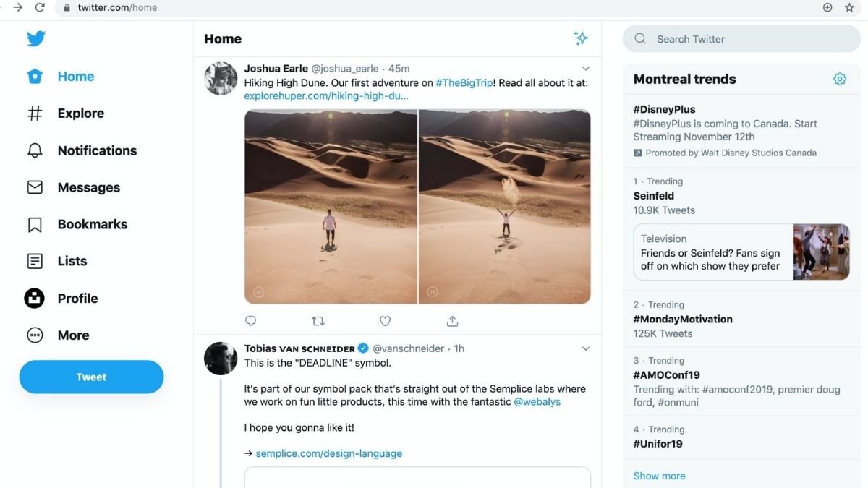The image size is (868, 488).
Task: Click the Twitter bird logo
Action: click(x=36, y=39)
